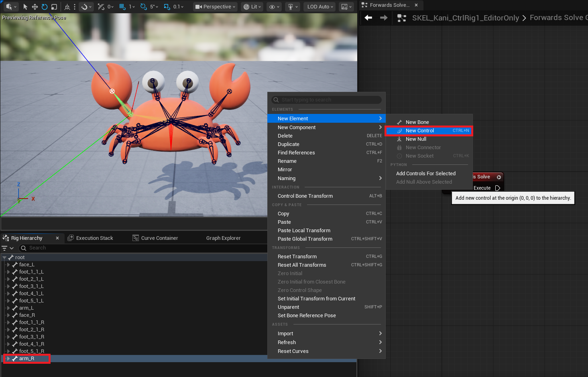Open the 5° rotation snap dropdown

[154, 7]
